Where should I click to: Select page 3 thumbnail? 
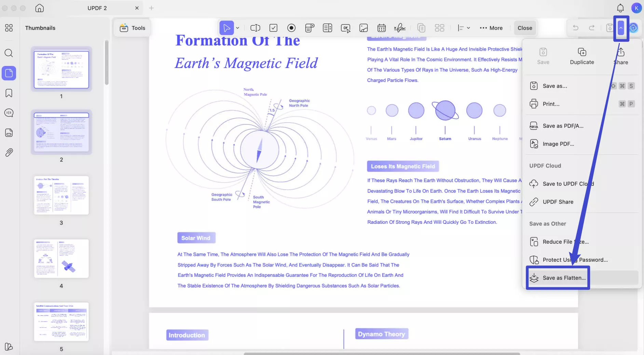tap(61, 195)
